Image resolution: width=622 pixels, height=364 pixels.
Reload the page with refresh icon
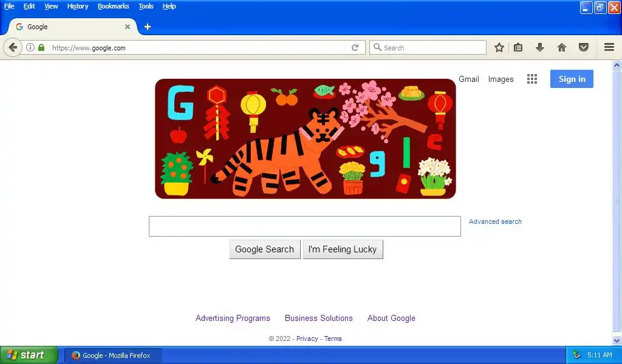coord(355,47)
